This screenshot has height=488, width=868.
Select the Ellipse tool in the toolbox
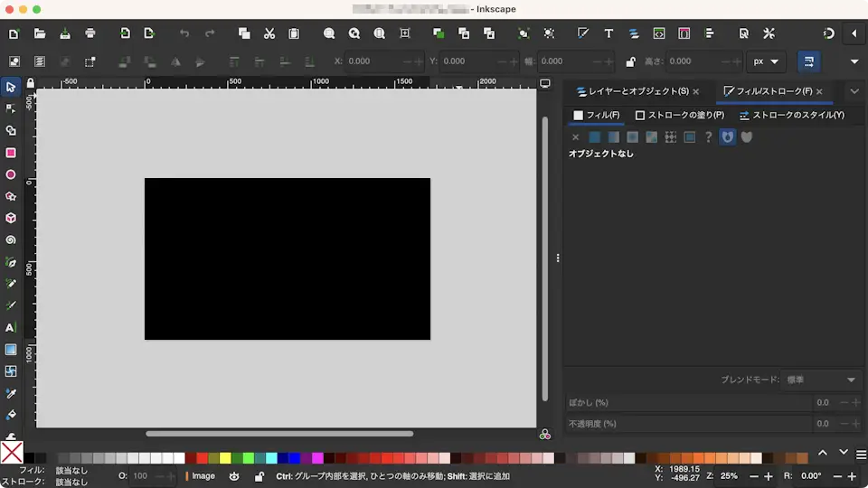tap(11, 174)
